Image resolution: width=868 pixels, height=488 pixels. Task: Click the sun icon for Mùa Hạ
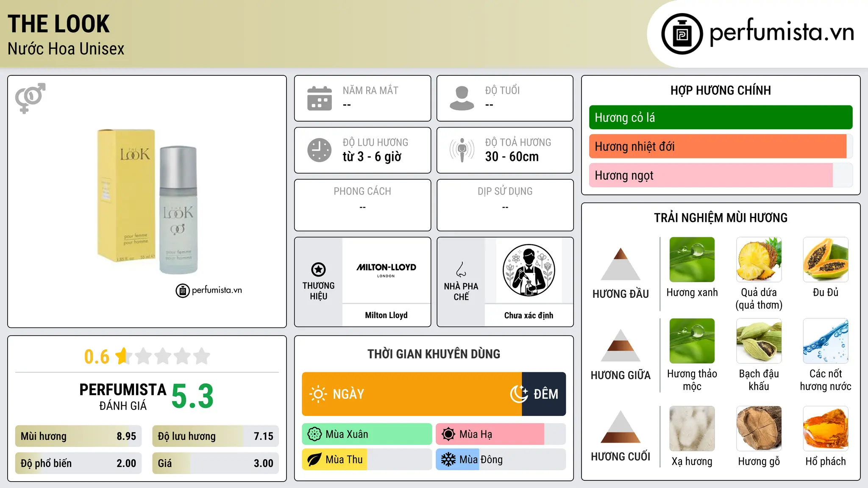[448, 434]
